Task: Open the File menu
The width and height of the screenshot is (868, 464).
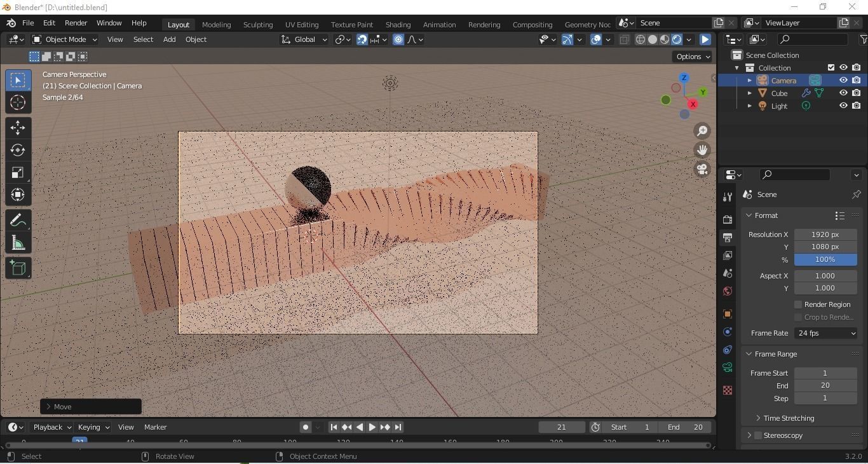Action: pyautogui.click(x=28, y=23)
